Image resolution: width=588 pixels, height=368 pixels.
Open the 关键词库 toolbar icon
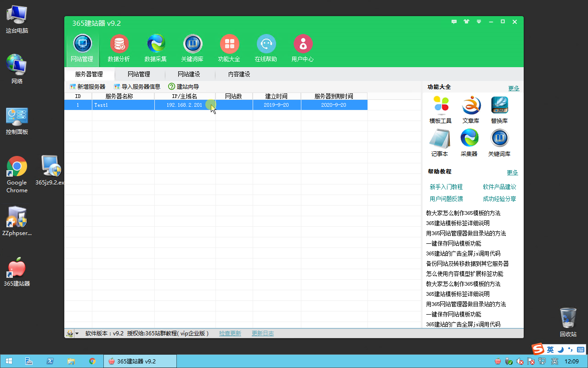click(192, 49)
